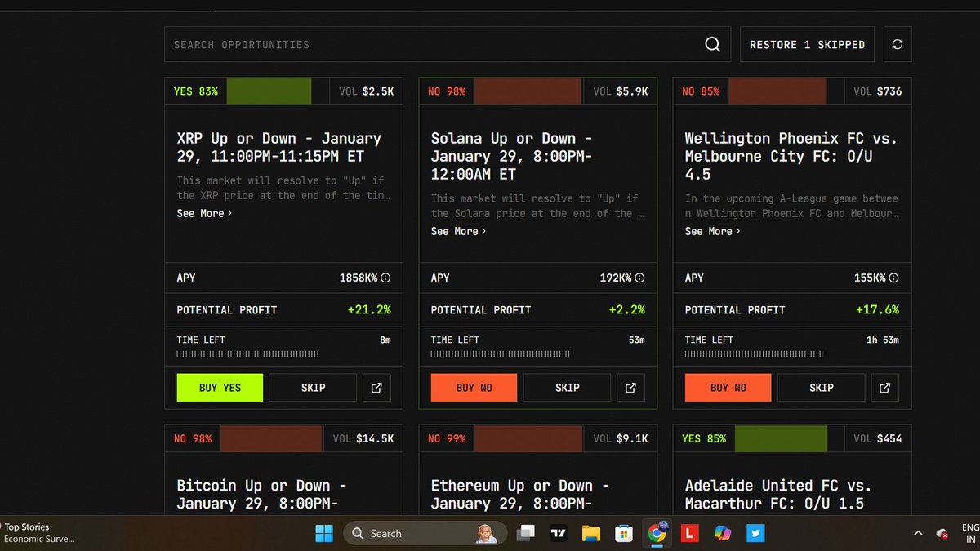Open Top Stories news widget in taskbar
This screenshot has height=551, width=980.
click(x=38, y=533)
